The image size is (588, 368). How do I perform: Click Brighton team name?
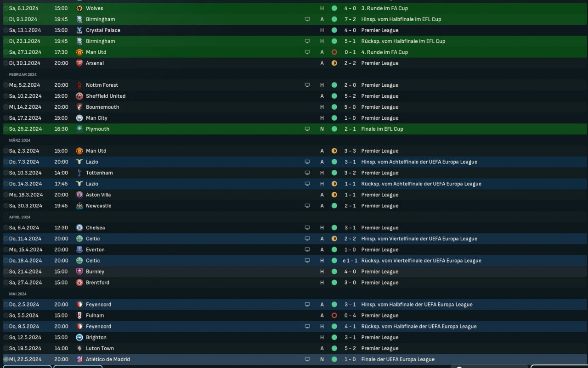pyautogui.click(x=96, y=337)
